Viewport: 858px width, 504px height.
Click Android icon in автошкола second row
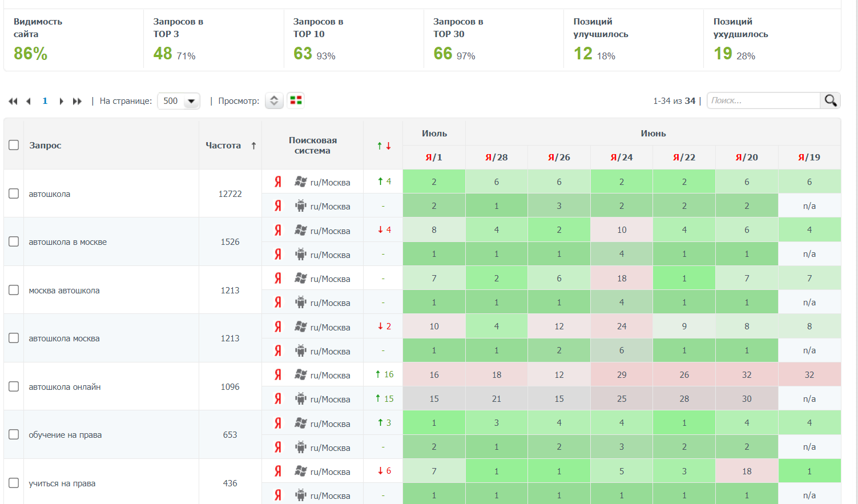tap(301, 206)
